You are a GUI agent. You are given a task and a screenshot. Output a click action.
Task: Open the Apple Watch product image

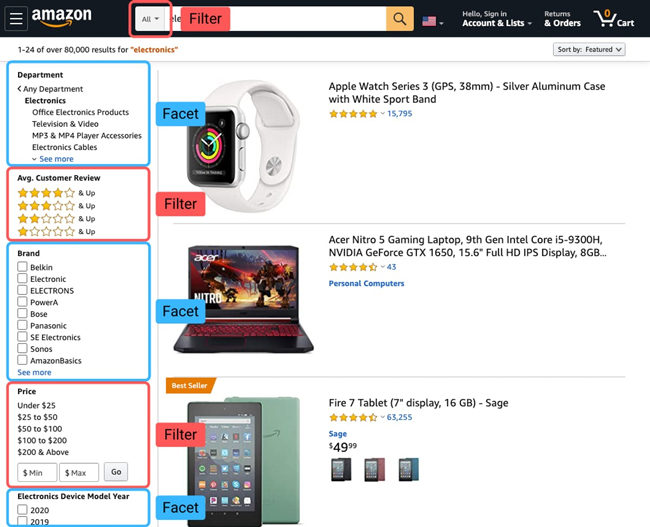tap(243, 146)
